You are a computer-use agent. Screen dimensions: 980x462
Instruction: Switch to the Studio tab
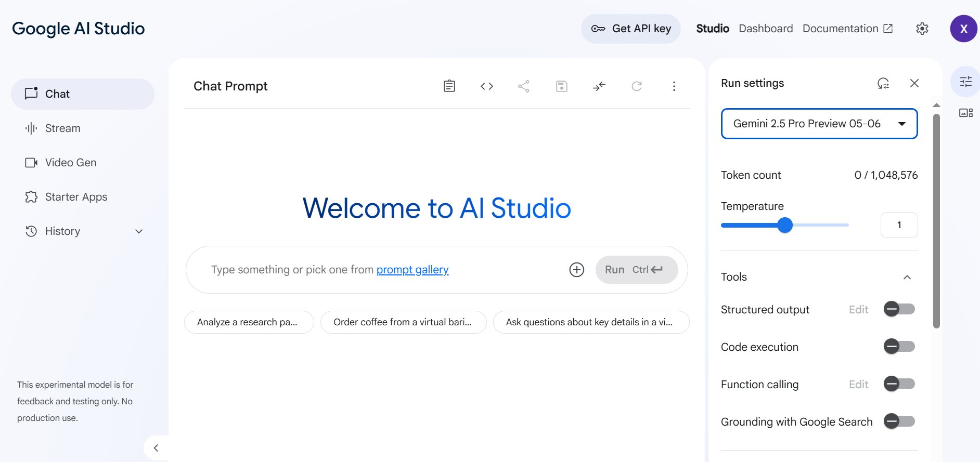(713, 29)
